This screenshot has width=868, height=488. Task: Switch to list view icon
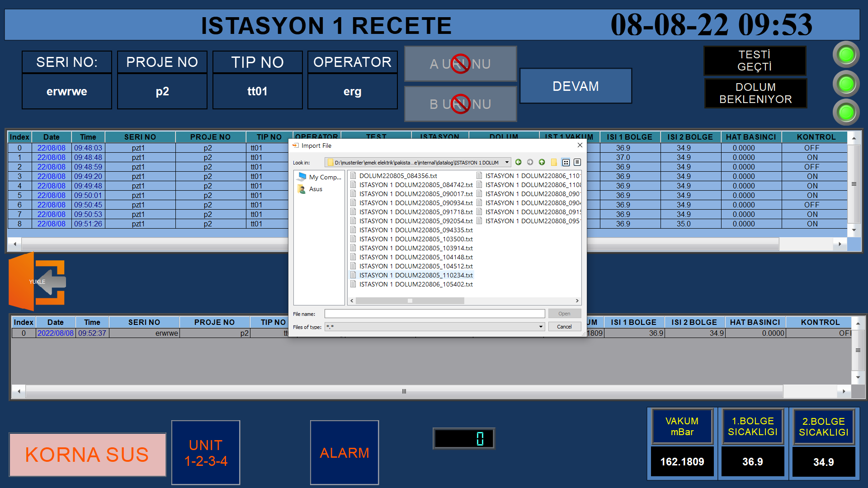(566, 162)
